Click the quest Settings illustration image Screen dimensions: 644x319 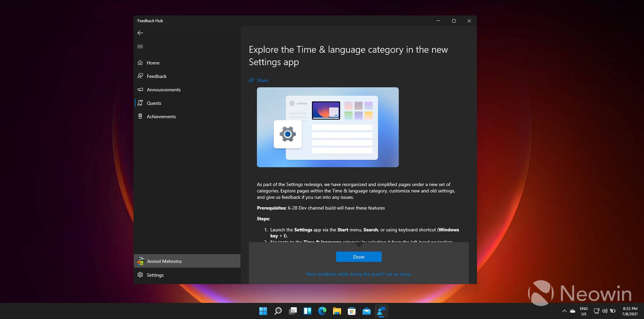[x=328, y=127]
